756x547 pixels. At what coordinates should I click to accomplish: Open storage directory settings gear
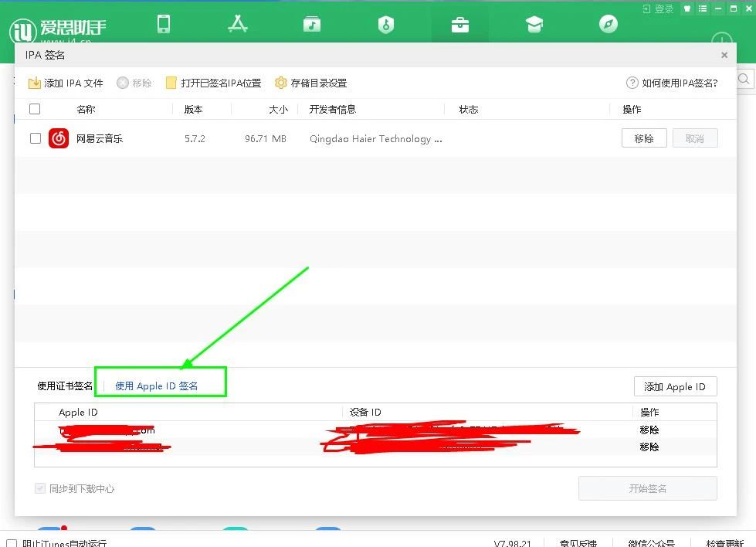311,83
